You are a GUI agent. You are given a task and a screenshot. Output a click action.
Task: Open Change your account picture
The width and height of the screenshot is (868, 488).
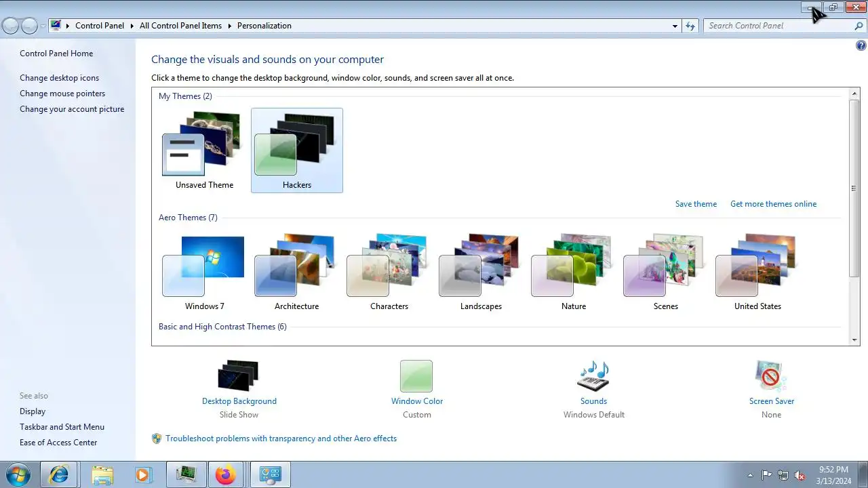(72, 109)
